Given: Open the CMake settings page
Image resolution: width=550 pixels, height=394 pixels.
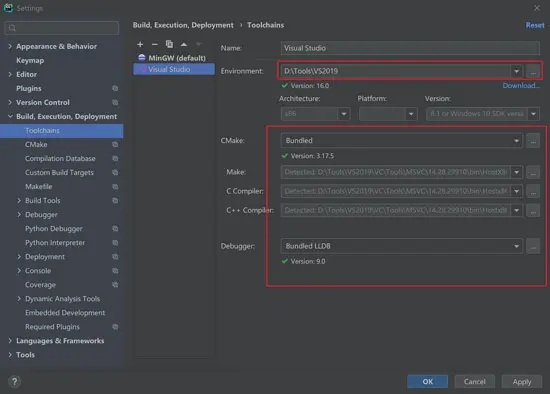Looking at the screenshot, I should click(36, 145).
